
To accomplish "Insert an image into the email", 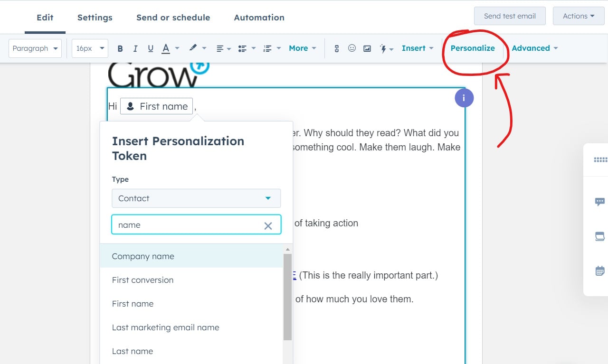I will [367, 48].
